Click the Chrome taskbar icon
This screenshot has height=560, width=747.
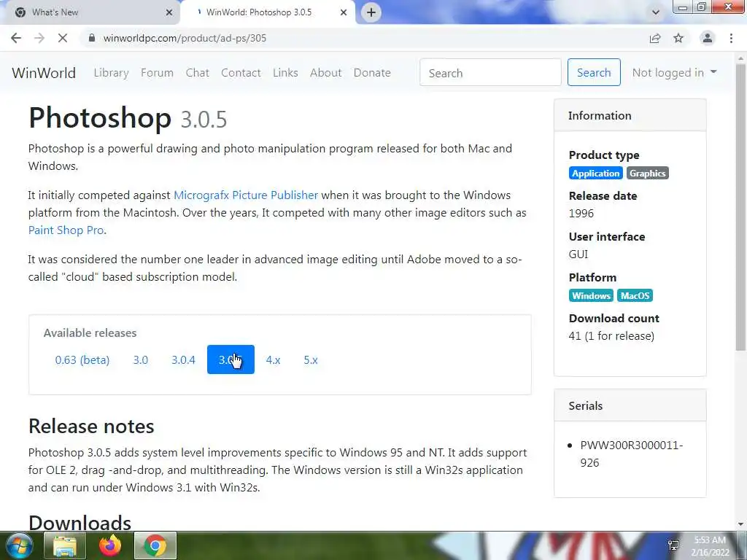155,545
